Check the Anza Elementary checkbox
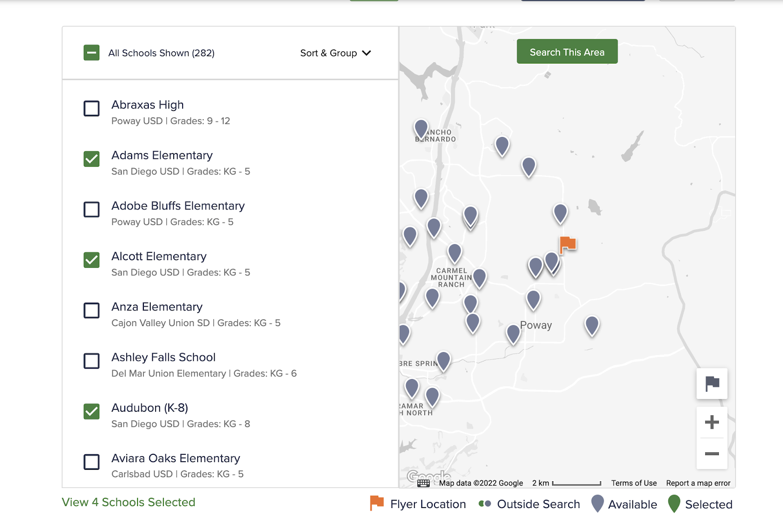Viewport: 783px width, 532px height. (x=92, y=310)
